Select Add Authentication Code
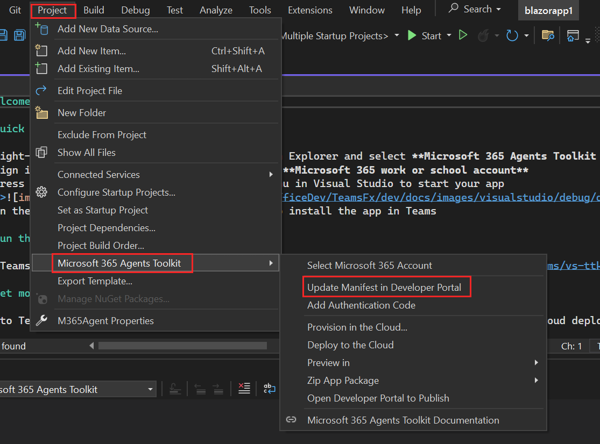 (413, 305)
